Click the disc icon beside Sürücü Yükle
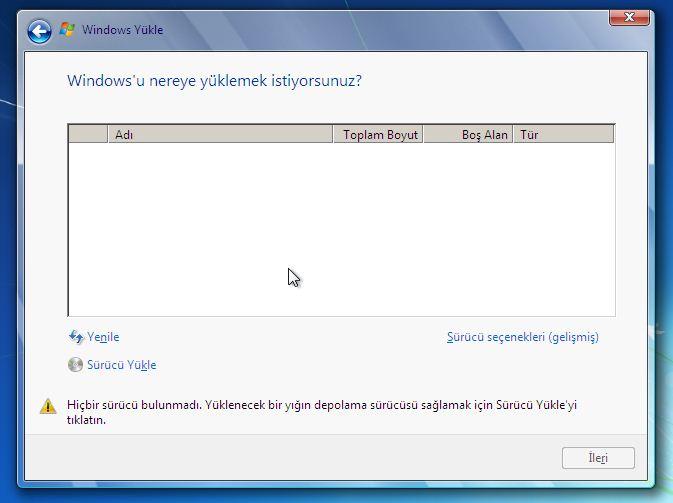Image resolution: width=673 pixels, height=503 pixels. (x=76, y=365)
